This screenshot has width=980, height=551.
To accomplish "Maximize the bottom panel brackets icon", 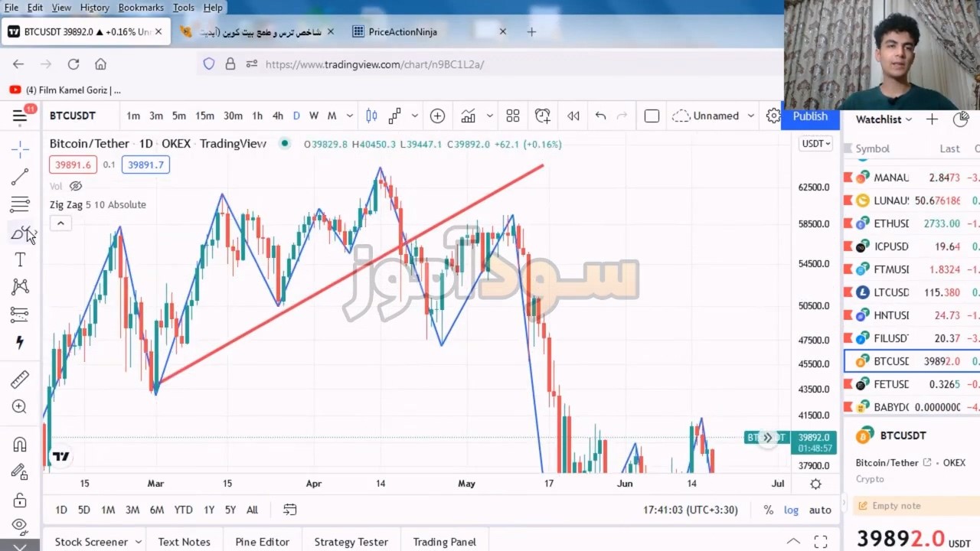I will click(820, 542).
